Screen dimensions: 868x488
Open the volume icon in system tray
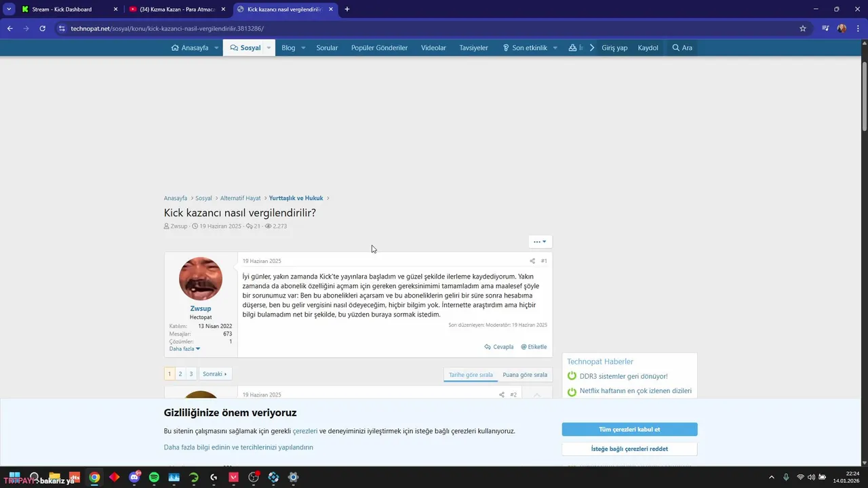click(x=811, y=477)
